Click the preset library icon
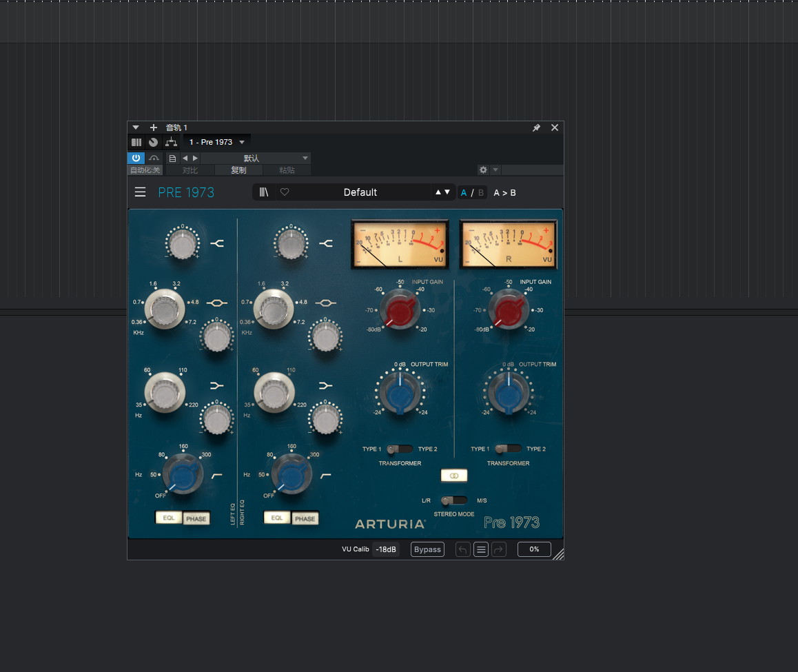 (x=263, y=192)
